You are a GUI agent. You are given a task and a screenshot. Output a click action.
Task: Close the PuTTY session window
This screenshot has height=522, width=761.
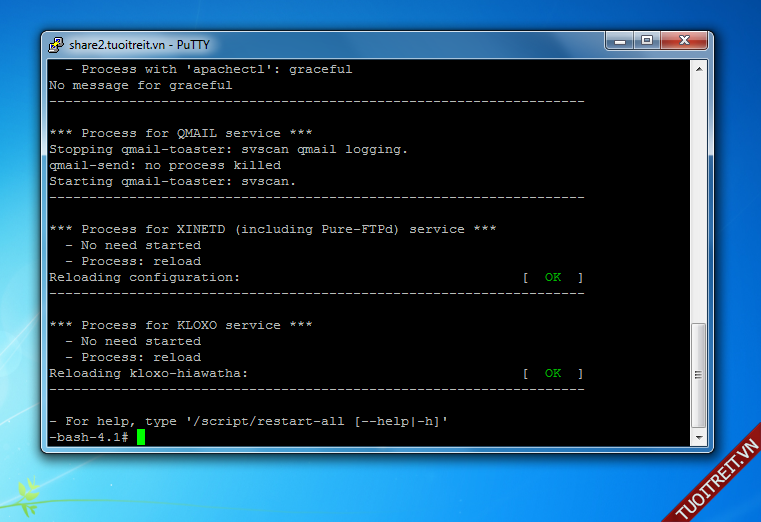coord(686,41)
